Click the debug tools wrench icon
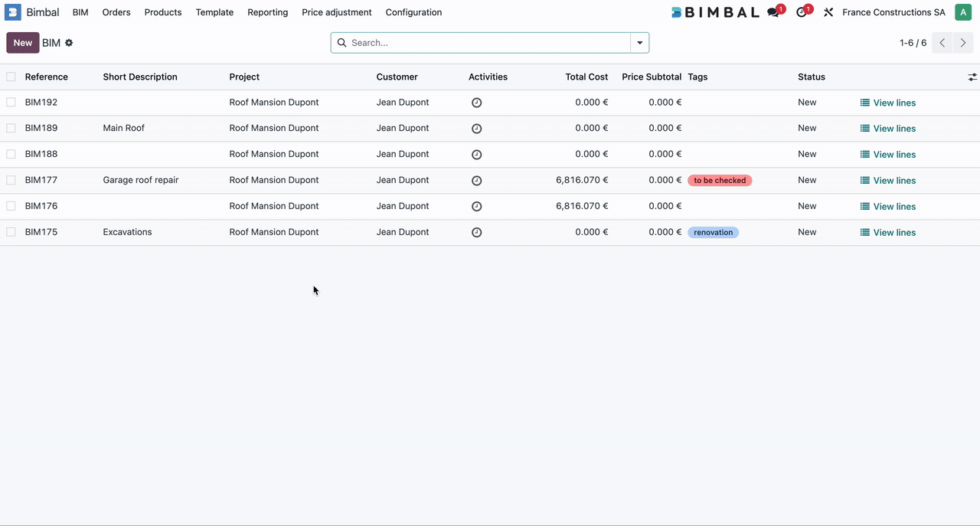This screenshot has width=980, height=526. point(828,12)
